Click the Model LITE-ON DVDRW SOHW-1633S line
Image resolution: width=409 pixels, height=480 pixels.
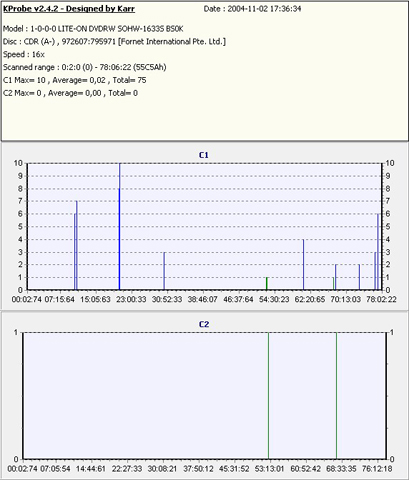tap(93, 29)
